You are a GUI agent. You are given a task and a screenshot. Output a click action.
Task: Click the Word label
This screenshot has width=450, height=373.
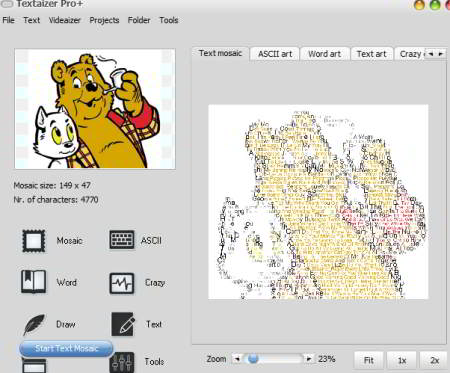pos(66,282)
